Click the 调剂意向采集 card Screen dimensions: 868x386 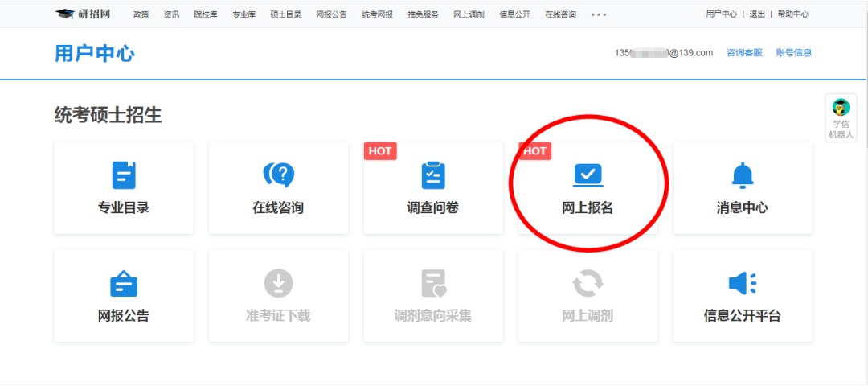(433, 295)
